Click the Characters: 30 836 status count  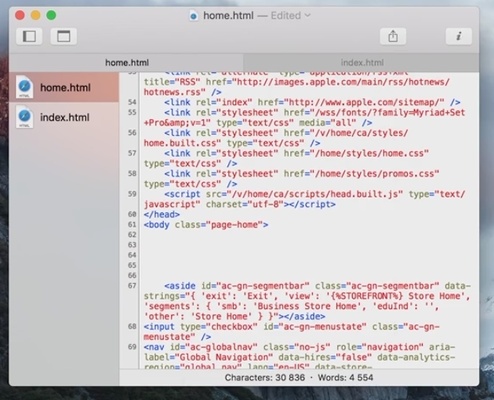coord(265,377)
